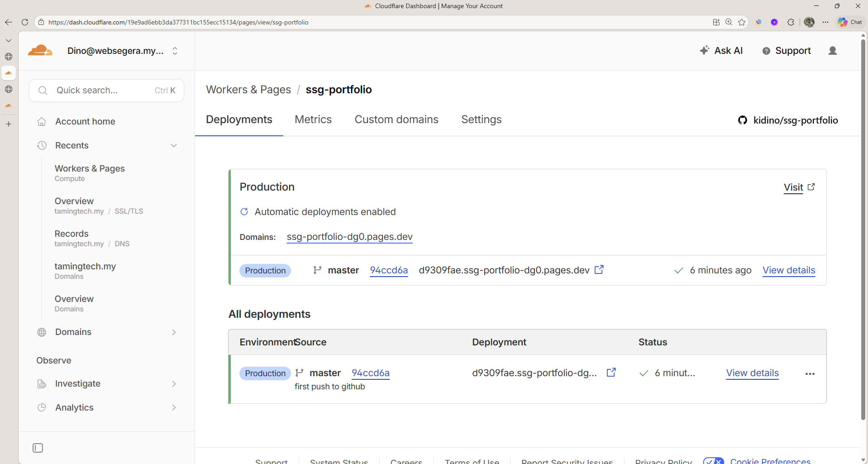Open the account switcher chevrons next to Dino@websegera.my

click(x=175, y=51)
